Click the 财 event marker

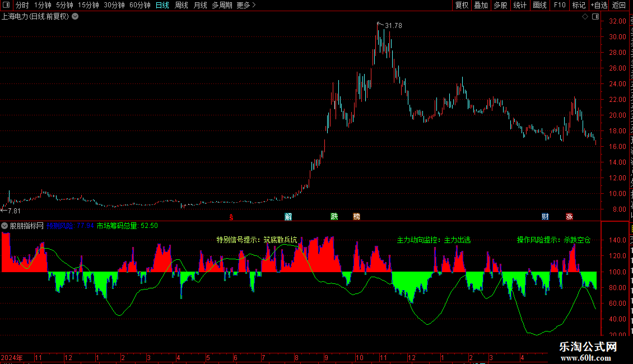[x=546, y=217]
